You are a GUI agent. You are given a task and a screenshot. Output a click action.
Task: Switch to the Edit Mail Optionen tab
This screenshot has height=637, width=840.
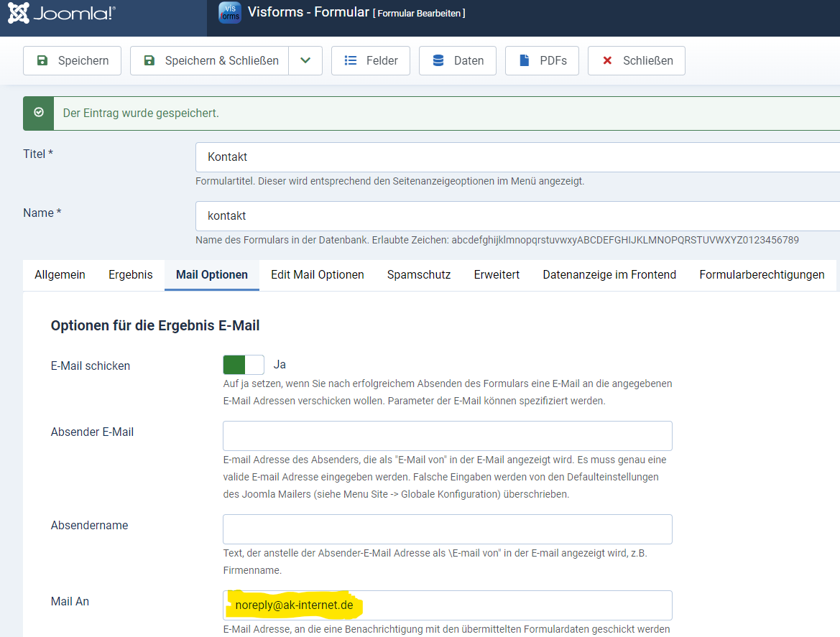[x=316, y=274]
